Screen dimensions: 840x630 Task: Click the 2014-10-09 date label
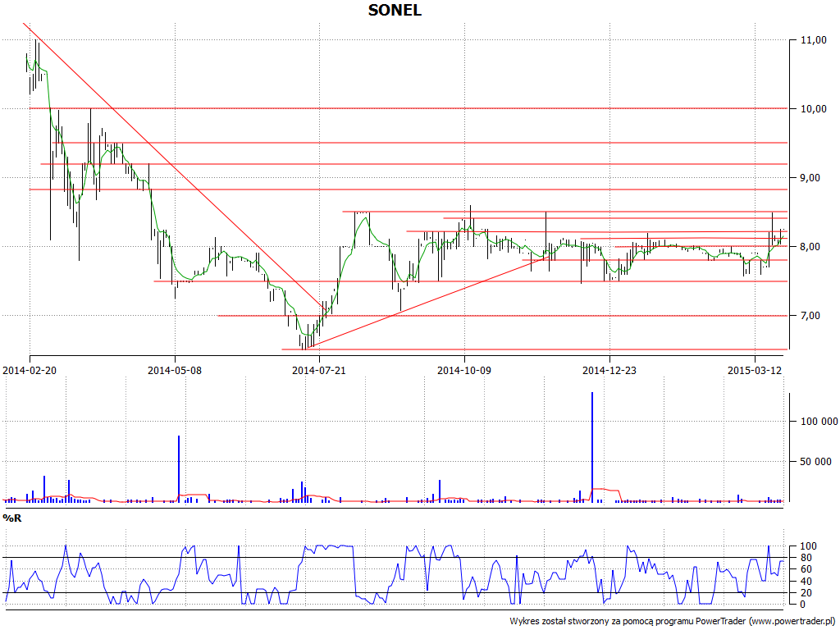[x=464, y=370]
